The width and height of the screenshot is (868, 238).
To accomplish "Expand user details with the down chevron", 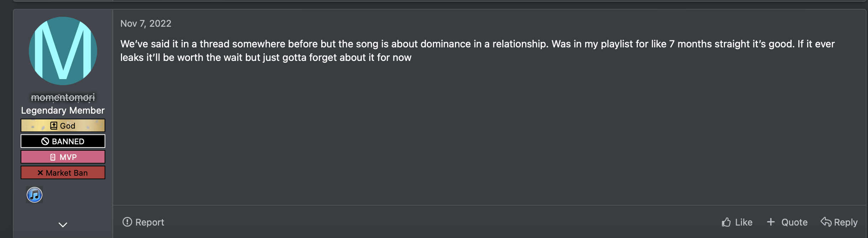I will [x=63, y=225].
